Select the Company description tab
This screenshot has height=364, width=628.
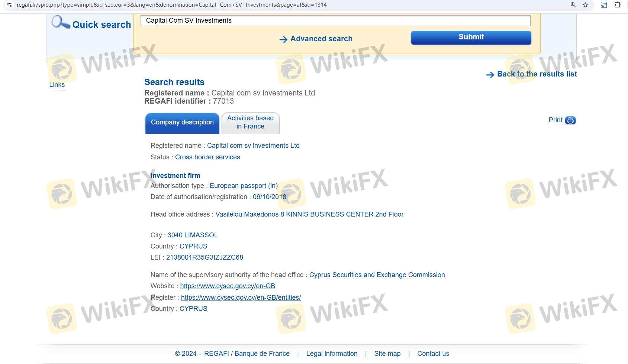click(182, 123)
